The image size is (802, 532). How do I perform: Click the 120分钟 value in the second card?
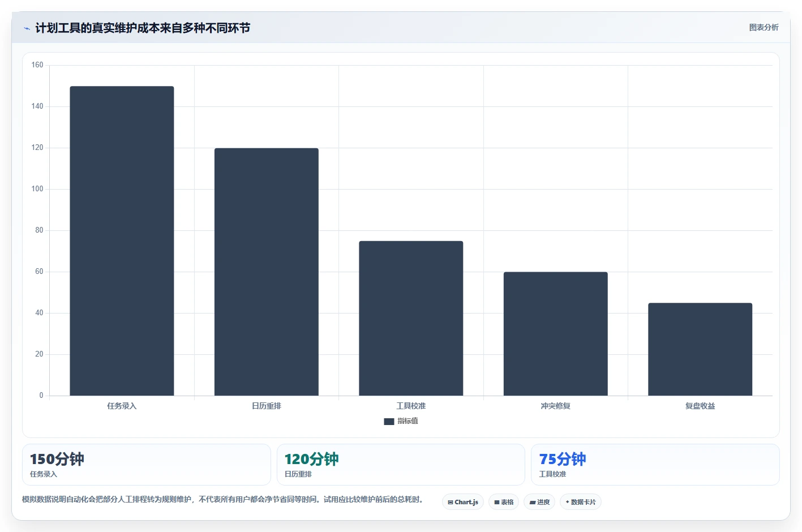pyautogui.click(x=311, y=459)
